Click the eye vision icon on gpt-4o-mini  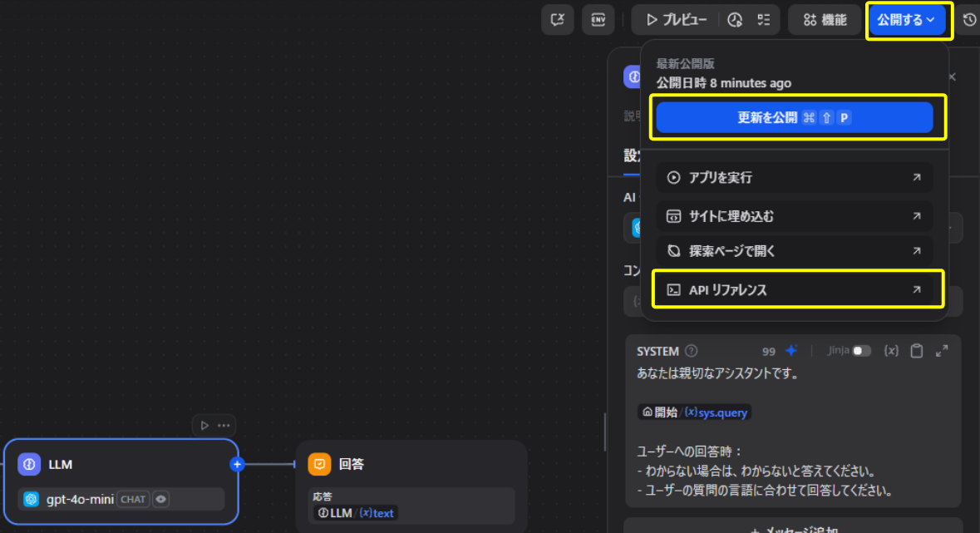point(160,499)
